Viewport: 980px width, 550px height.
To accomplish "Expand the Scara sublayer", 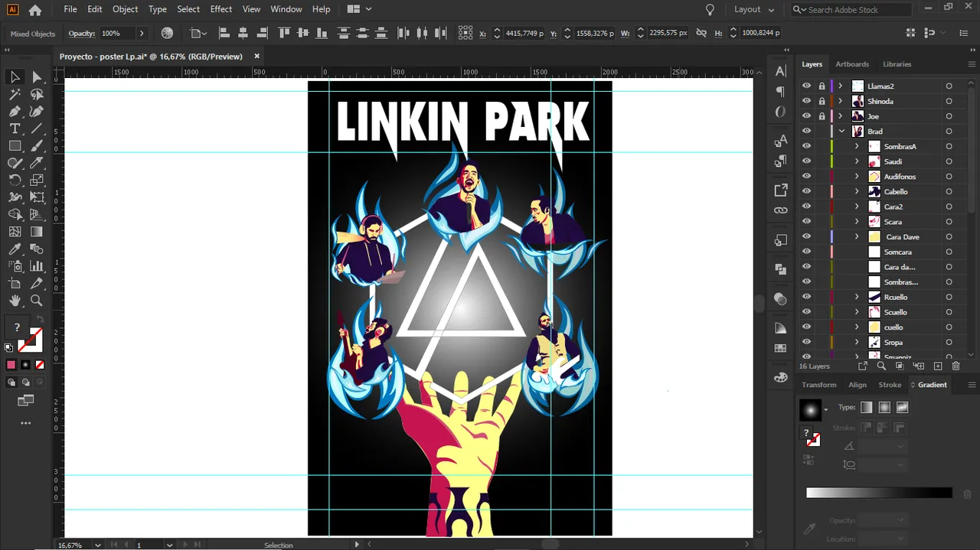I will click(x=857, y=222).
